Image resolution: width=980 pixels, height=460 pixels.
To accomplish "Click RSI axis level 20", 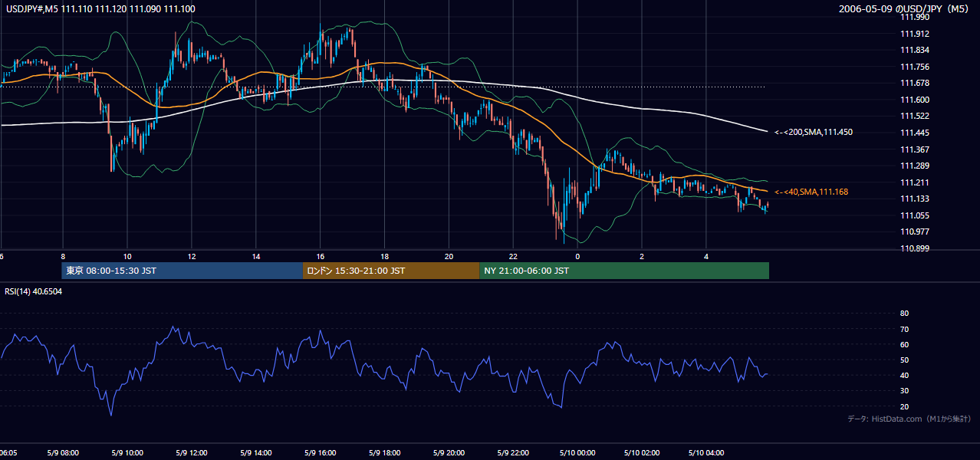I will point(904,407).
